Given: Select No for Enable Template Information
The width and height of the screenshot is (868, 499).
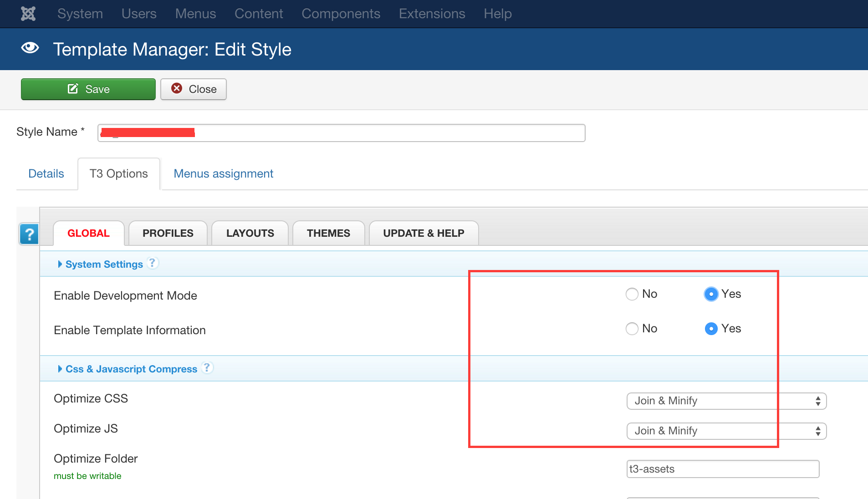Looking at the screenshot, I should [x=632, y=329].
